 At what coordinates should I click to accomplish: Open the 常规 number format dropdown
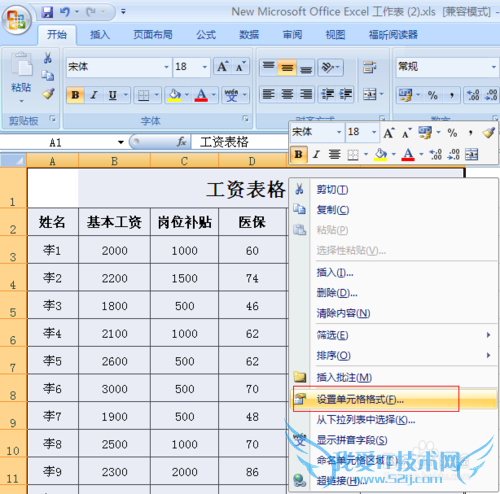[494, 67]
